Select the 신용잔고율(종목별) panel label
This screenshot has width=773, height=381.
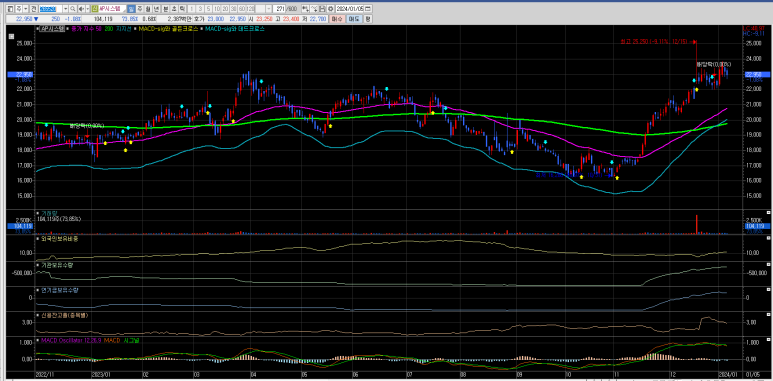66,314
